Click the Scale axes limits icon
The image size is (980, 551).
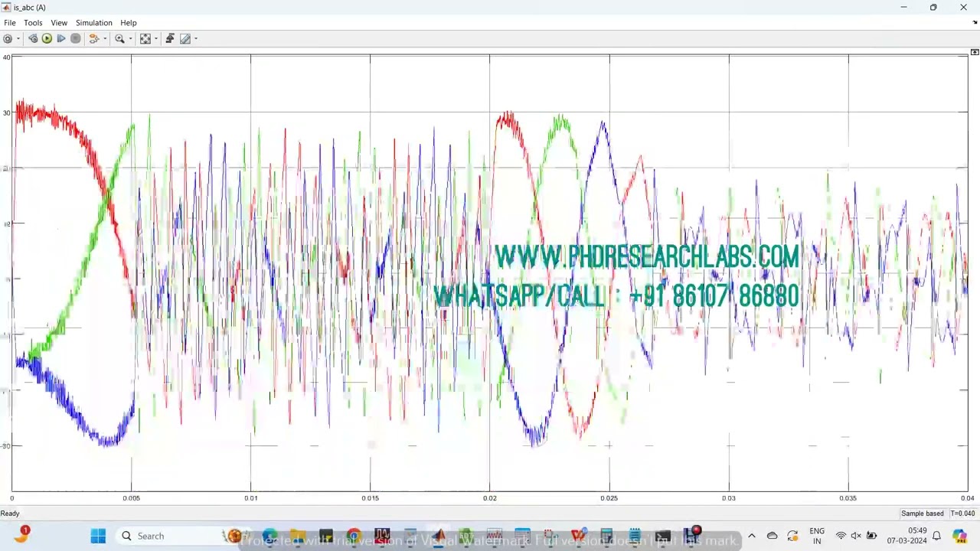pos(145,38)
